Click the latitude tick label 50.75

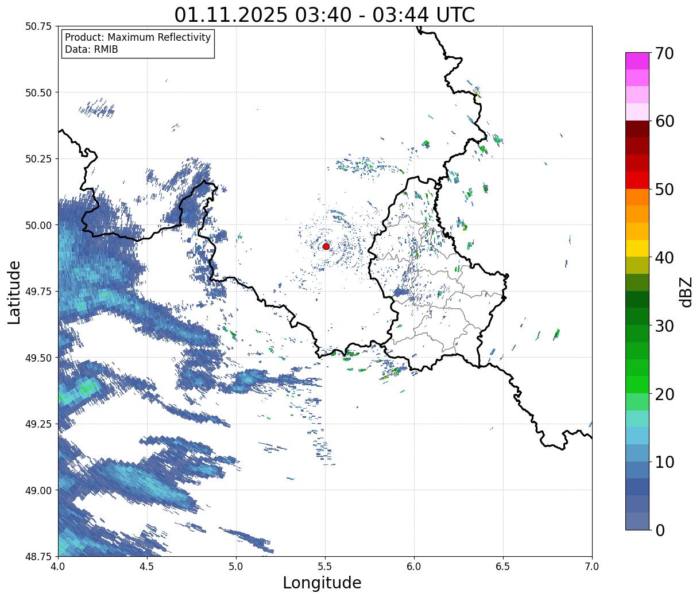[x=38, y=26]
